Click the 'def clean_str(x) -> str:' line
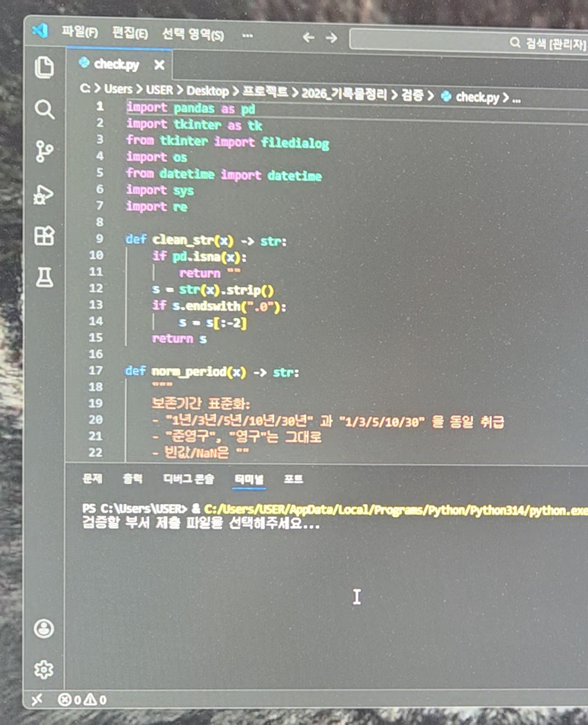The height and width of the screenshot is (725, 588). pyautogui.click(x=205, y=240)
